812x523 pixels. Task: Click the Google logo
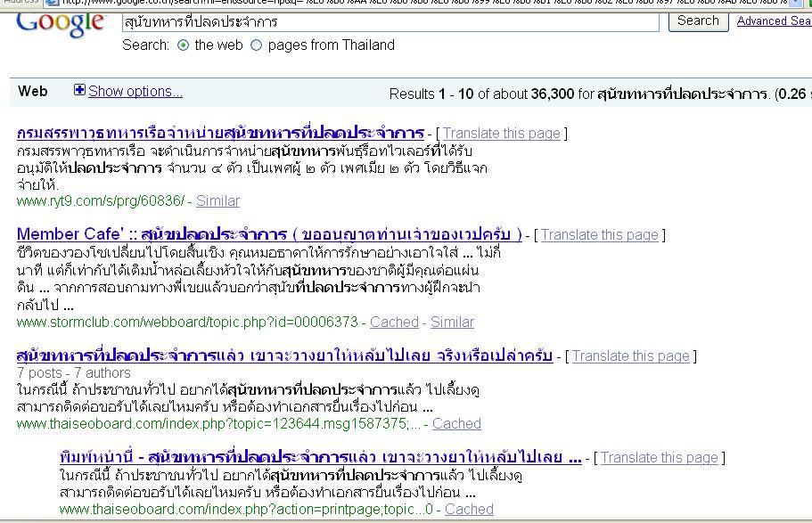click(x=60, y=22)
